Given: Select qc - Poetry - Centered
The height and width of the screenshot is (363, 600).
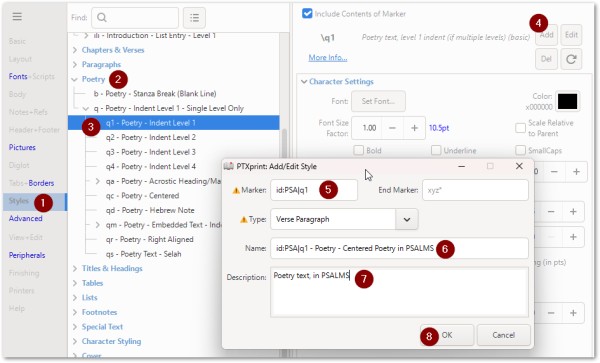Looking at the screenshot, I should (x=142, y=196).
